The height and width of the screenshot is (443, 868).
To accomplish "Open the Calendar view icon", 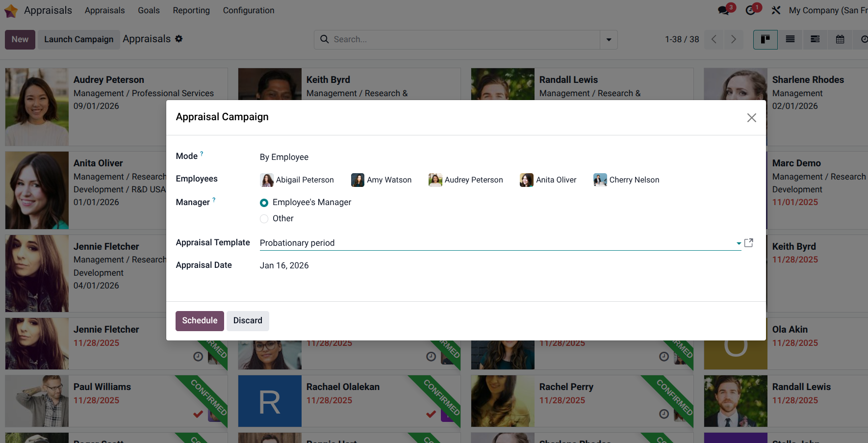I will pyautogui.click(x=840, y=39).
